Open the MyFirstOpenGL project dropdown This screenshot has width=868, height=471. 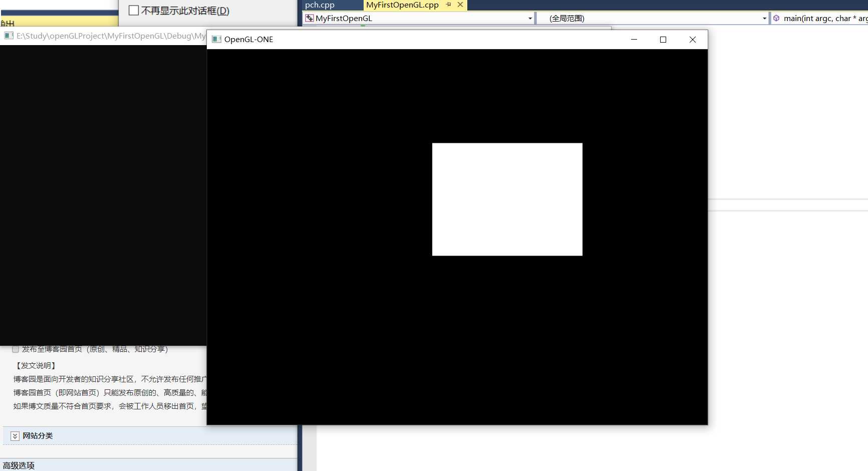pyautogui.click(x=530, y=19)
